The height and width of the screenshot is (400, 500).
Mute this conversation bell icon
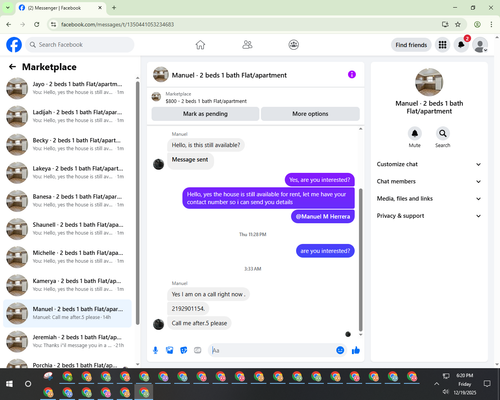[x=415, y=134]
